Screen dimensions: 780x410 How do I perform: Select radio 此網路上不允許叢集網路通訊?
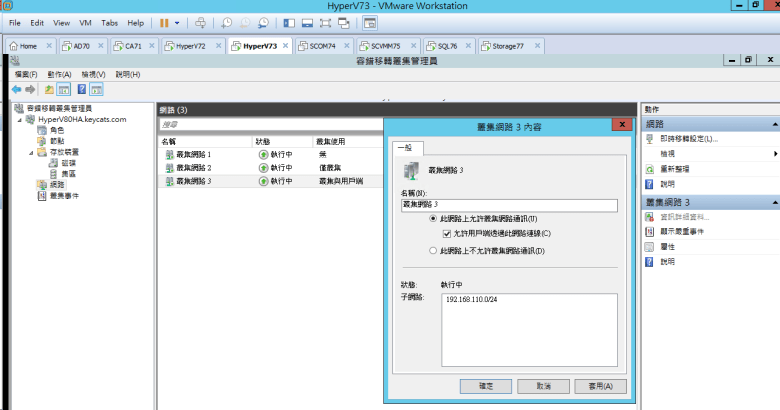coord(432,249)
